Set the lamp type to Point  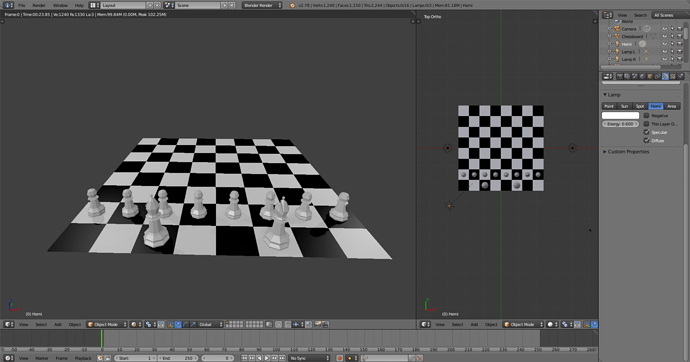pos(609,106)
